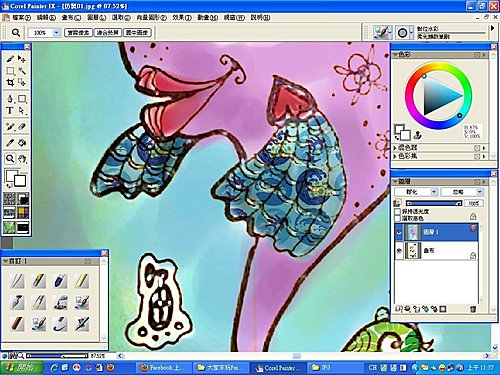
Task: Select the Magic Wand tool
Action: [x=22, y=71]
